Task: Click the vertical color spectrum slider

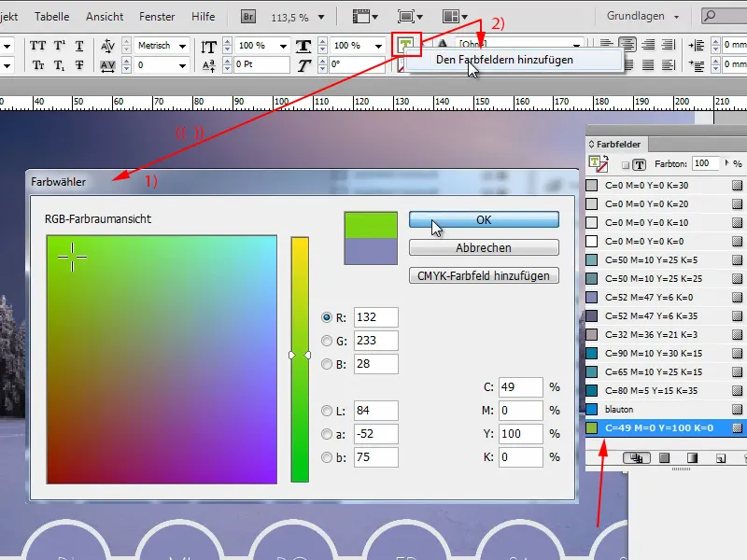Action: click(x=300, y=359)
